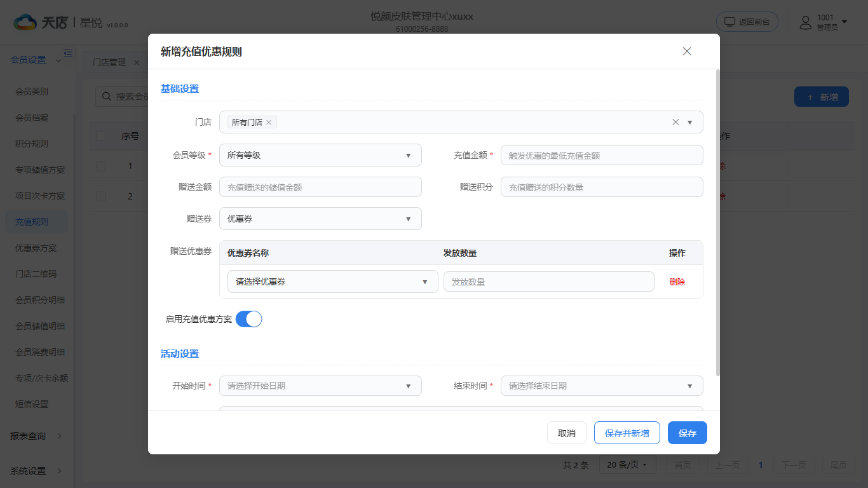
Task: Open the 20条/页 page size dropdown
Action: pyautogui.click(x=627, y=465)
